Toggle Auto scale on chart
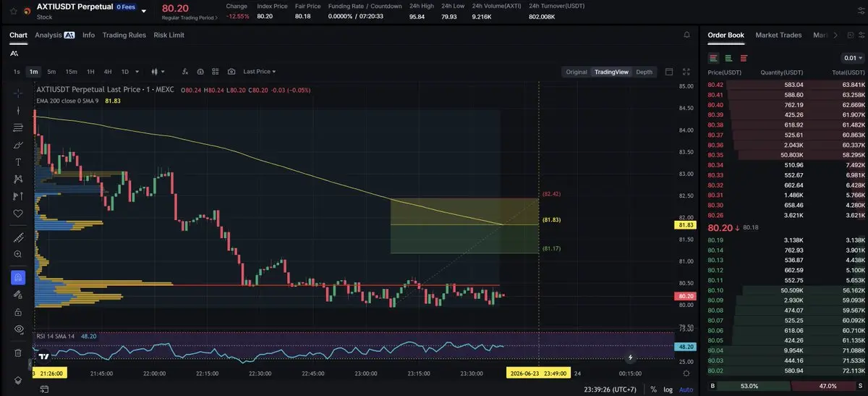This screenshot has height=396, width=868. click(x=686, y=389)
